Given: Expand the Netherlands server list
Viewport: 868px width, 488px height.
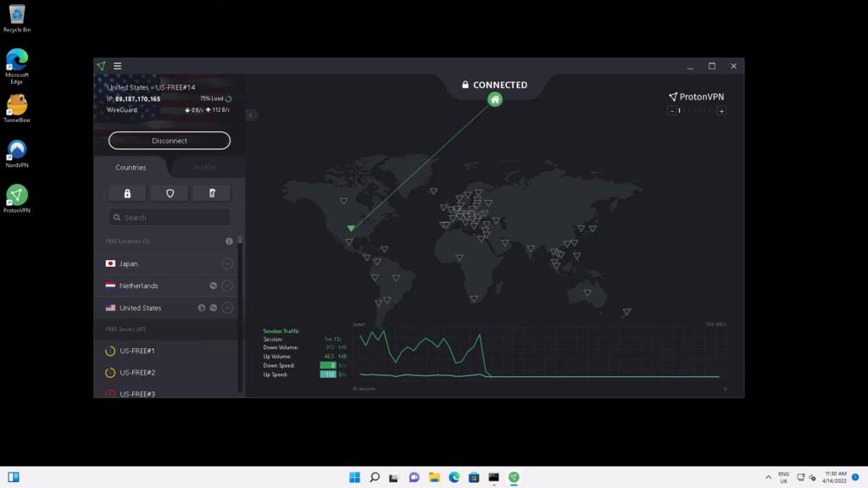Looking at the screenshot, I should (227, 286).
